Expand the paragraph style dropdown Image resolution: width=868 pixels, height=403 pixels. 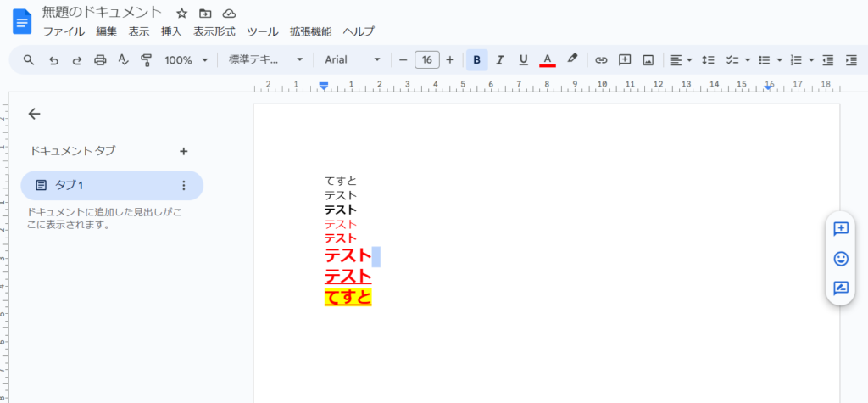tap(265, 60)
